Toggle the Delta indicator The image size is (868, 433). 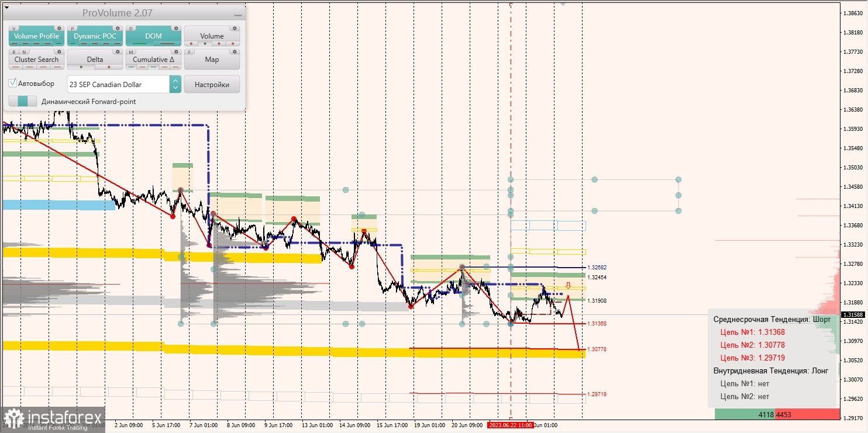pyautogui.click(x=95, y=60)
